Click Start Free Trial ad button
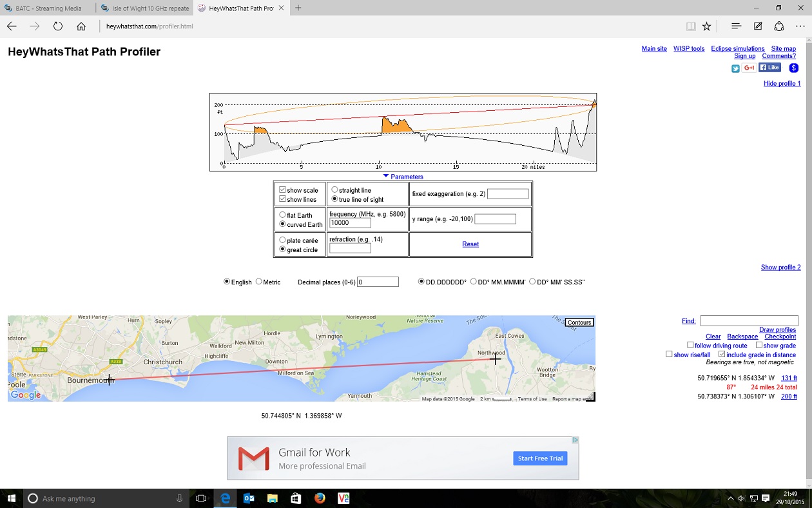 point(540,458)
